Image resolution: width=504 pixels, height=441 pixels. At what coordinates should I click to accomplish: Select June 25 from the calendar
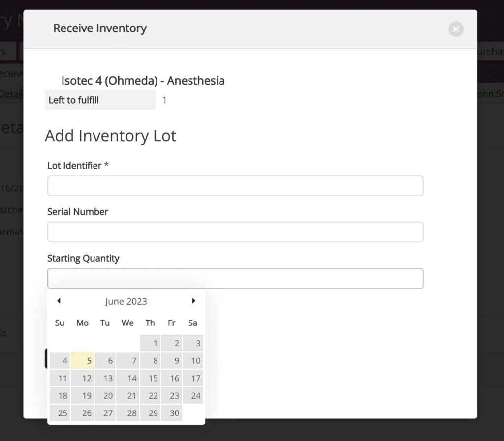[x=60, y=413]
